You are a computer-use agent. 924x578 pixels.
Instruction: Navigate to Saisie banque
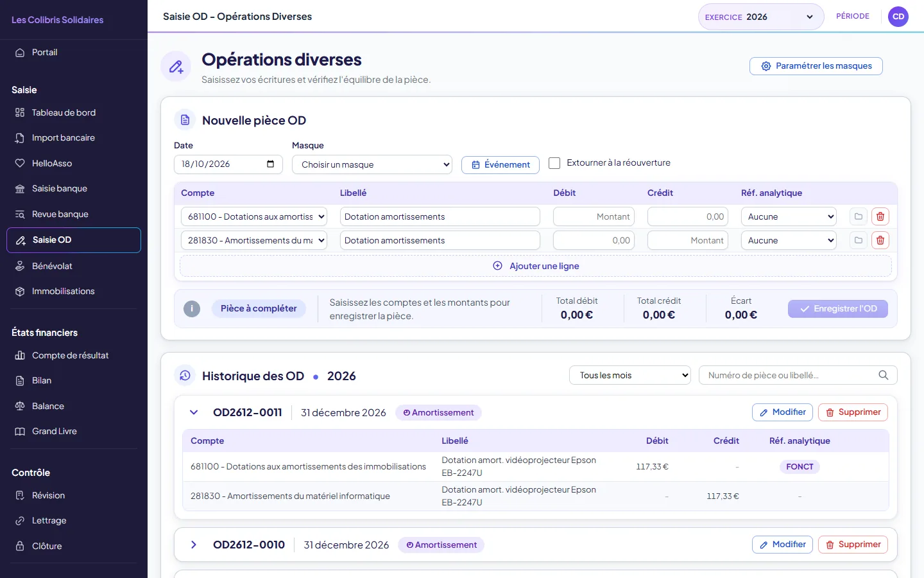click(x=74, y=189)
